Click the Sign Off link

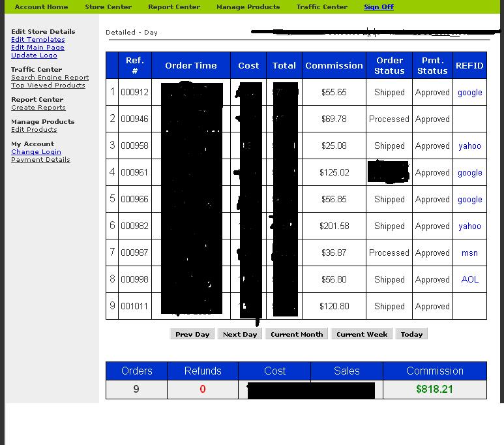(379, 7)
